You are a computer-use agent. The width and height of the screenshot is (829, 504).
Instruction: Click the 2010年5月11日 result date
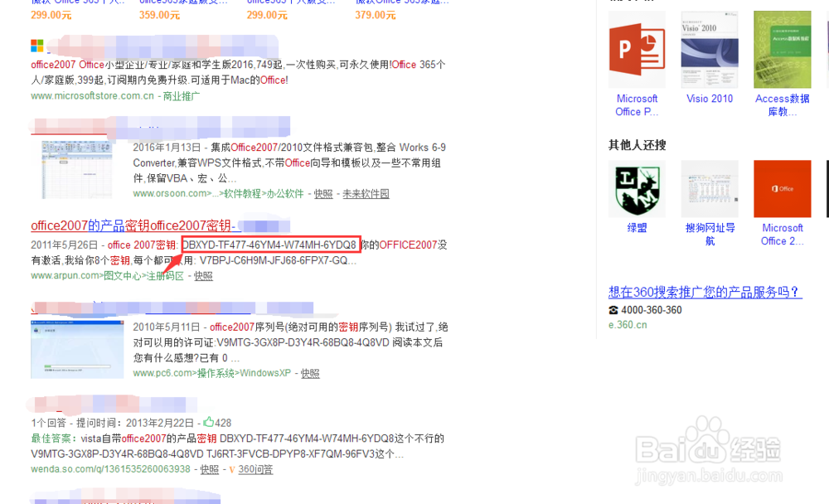167,327
